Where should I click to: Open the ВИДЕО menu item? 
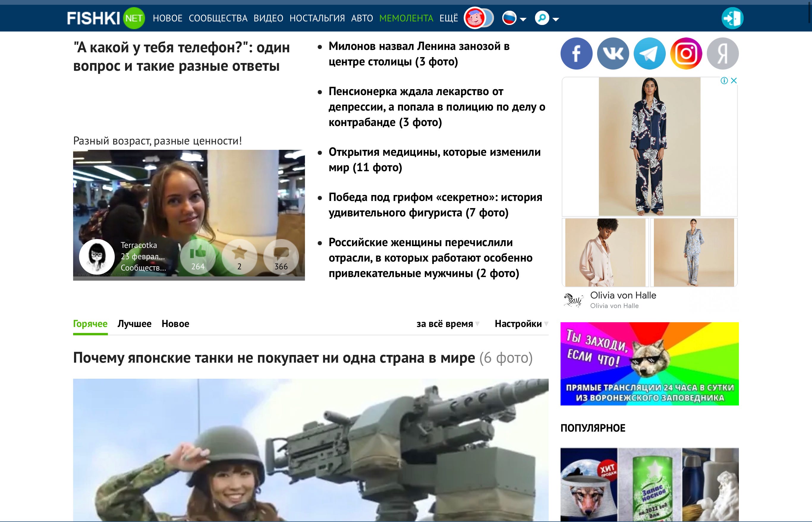pos(268,18)
